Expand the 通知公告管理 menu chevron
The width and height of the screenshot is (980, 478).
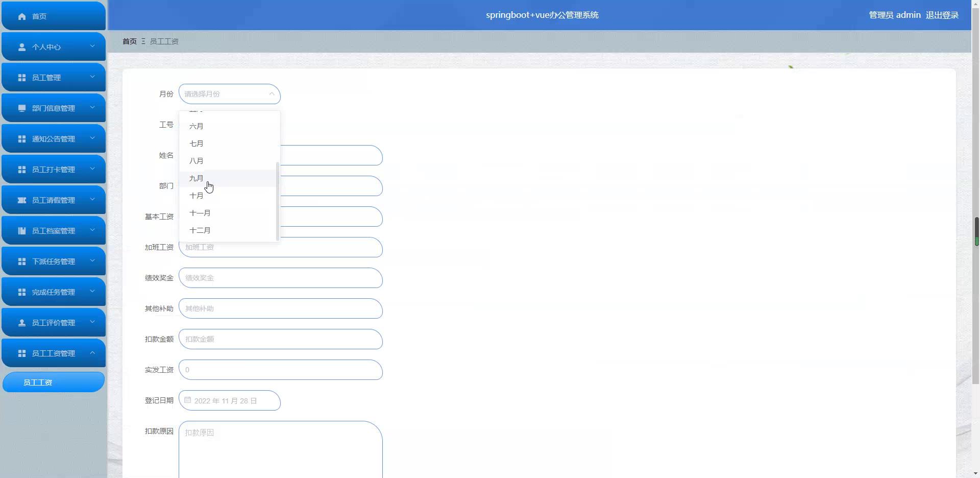click(x=92, y=138)
